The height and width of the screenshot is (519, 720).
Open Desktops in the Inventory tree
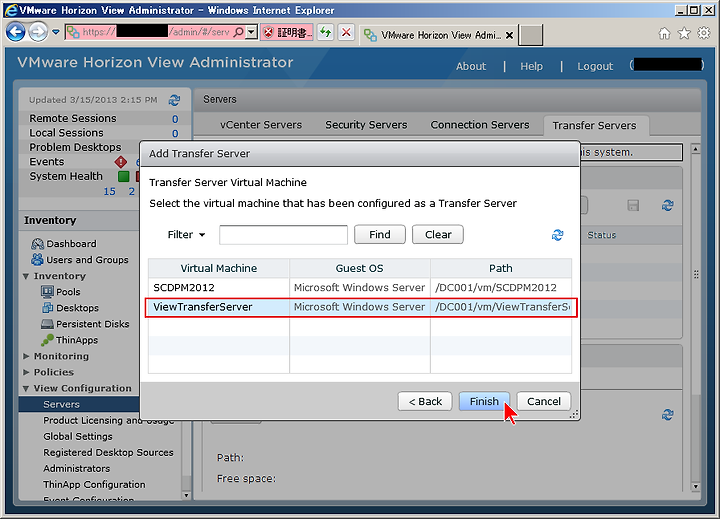[70, 308]
